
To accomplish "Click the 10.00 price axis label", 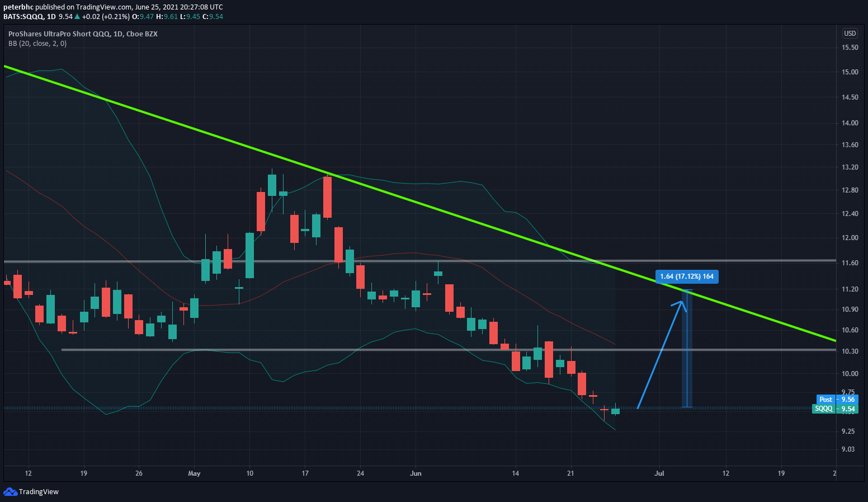I will [850, 374].
